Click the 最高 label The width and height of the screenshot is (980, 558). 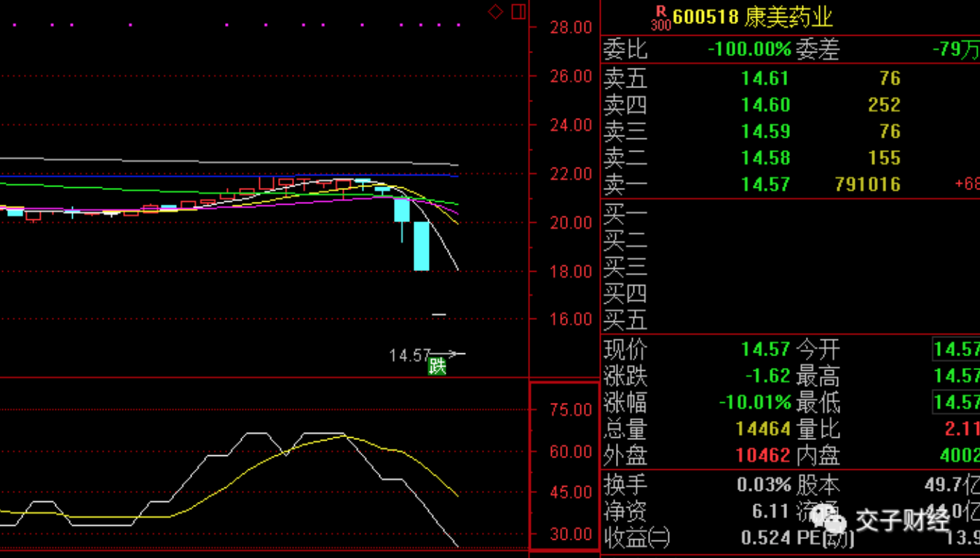pos(817,376)
